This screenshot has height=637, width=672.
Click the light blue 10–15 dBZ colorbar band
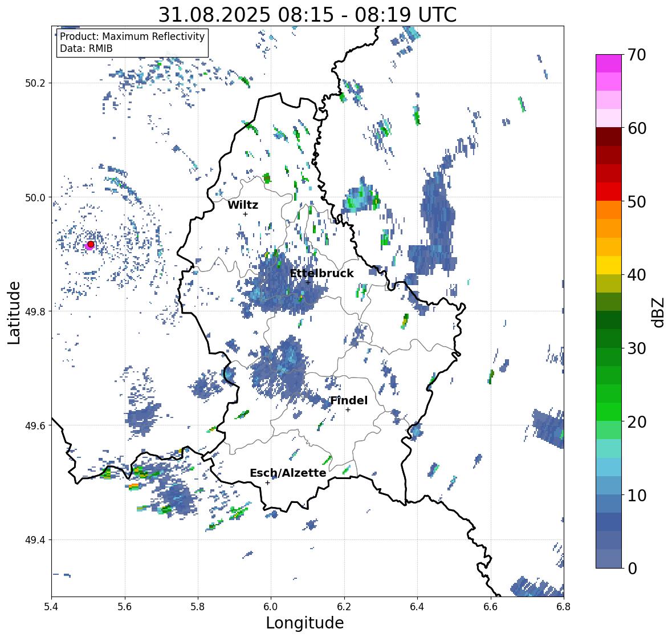point(608,467)
